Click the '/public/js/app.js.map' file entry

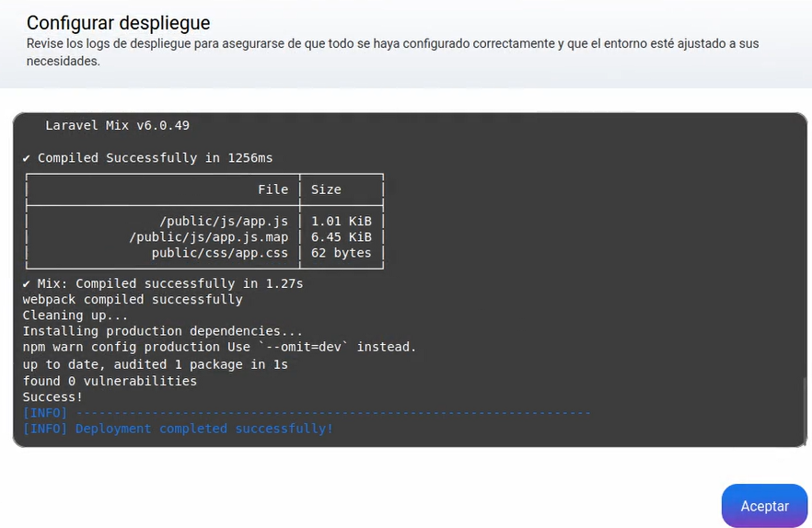point(209,237)
